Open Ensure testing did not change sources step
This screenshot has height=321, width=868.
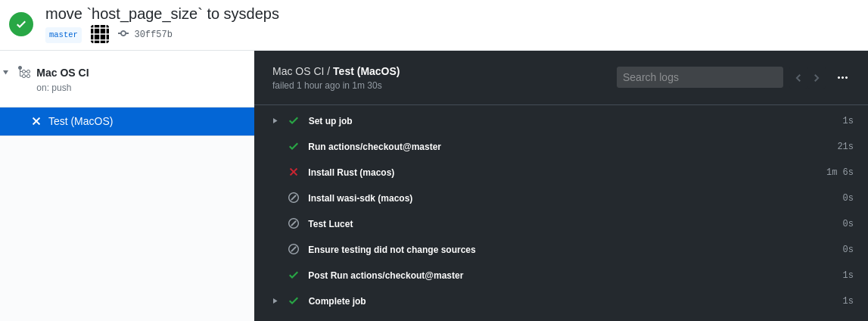[x=391, y=250]
